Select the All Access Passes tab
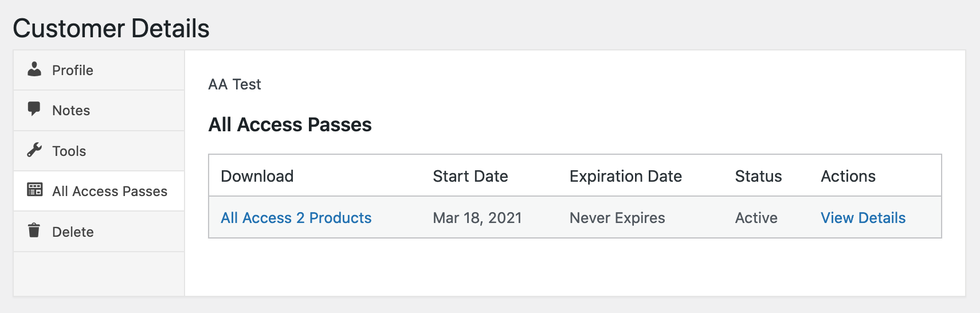The image size is (980, 313). point(109,191)
